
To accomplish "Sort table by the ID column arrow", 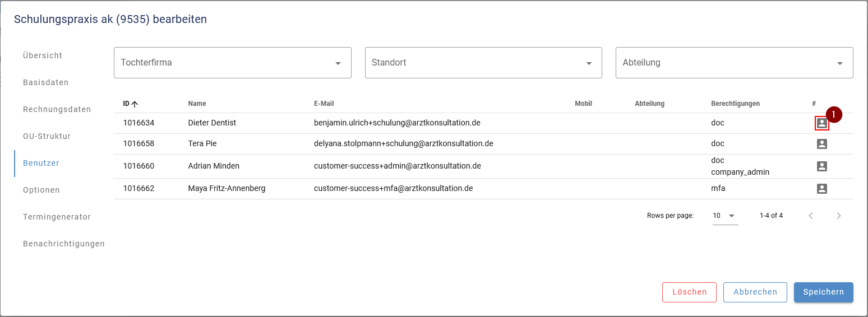I will 135,104.
